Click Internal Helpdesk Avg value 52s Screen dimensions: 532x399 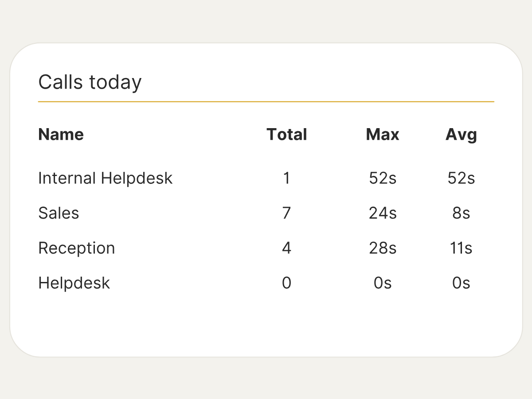click(x=461, y=178)
